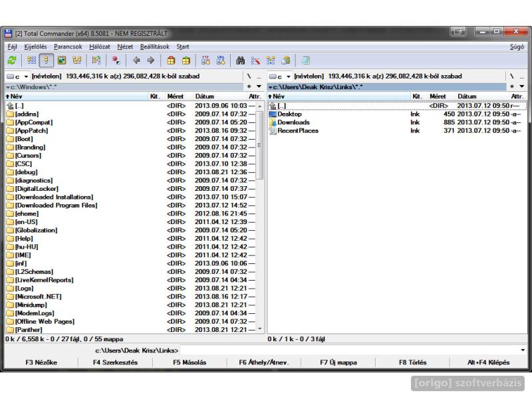Click the invert selection toolbar icon
Screen dimensions: 532x399
(96, 61)
